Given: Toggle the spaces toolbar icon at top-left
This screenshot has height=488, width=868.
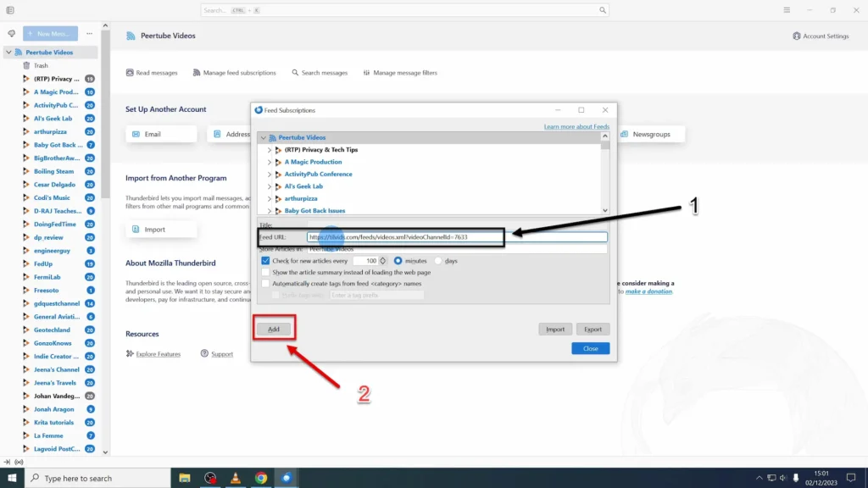Looking at the screenshot, I should click(10, 10).
